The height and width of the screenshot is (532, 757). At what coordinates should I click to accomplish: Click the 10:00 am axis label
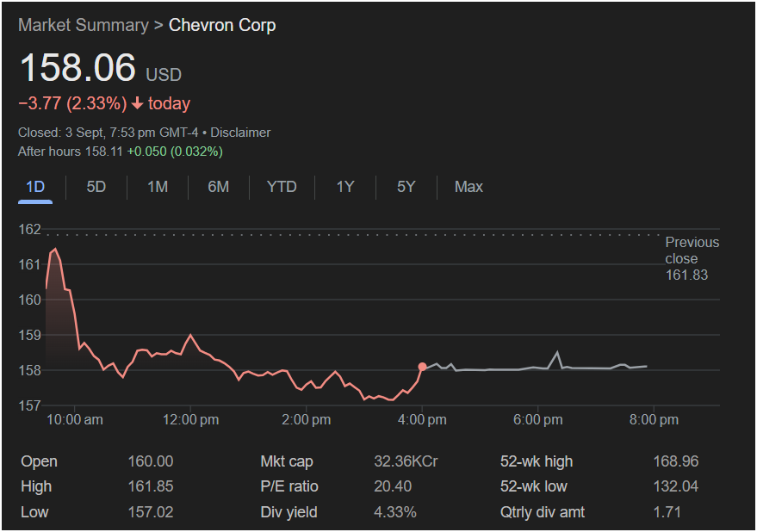pos(75,420)
